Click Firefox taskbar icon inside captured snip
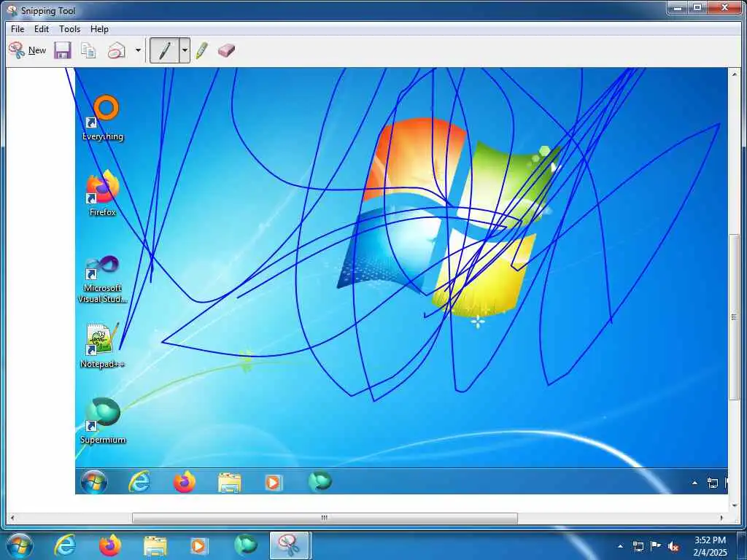 [185, 481]
